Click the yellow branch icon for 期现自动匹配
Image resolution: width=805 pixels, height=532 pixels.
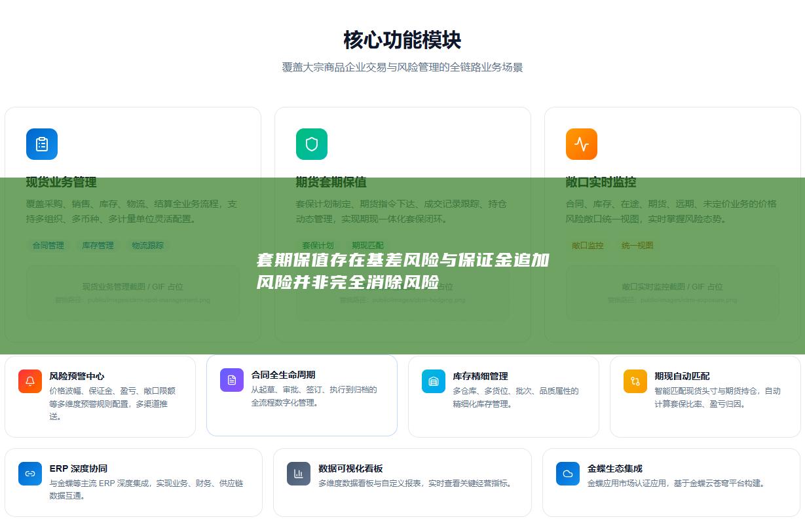tap(635, 381)
